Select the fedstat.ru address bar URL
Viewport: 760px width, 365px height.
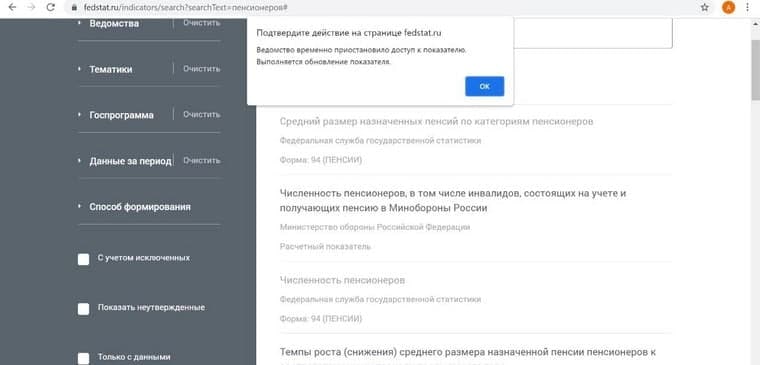[185, 8]
